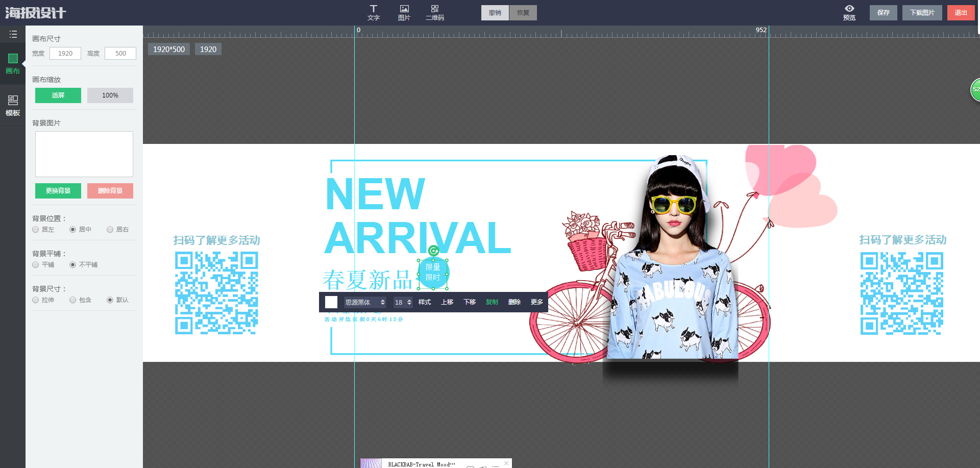Image resolution: width=980 pixels, height=468 pixels.
Task: Expand the 更多 options in text toolbar
Action: click(536, 302)
